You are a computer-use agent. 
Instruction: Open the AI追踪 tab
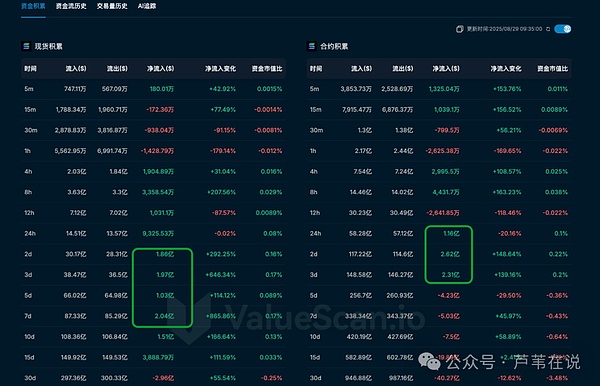(147, 6)
